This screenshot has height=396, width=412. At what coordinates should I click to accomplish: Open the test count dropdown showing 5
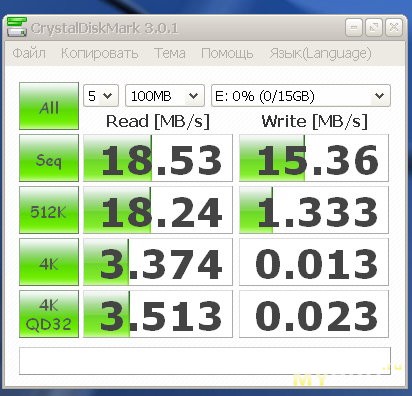[101, 96]
